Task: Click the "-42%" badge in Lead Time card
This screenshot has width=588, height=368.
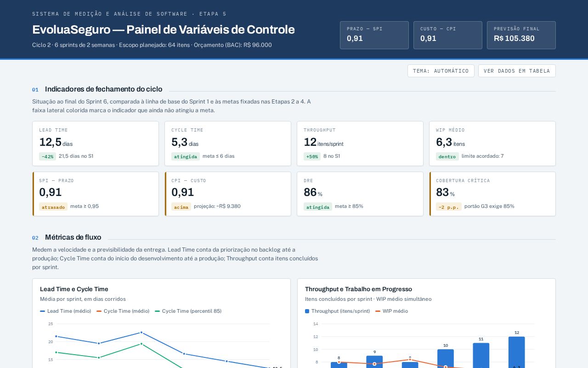Action: [47, 156]
